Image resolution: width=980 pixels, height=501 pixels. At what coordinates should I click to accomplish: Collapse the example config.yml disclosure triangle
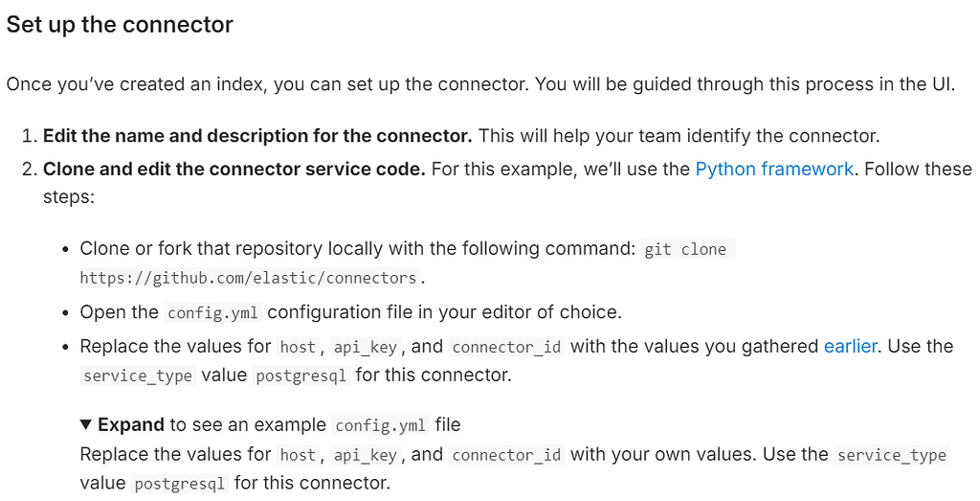point(86,424)
